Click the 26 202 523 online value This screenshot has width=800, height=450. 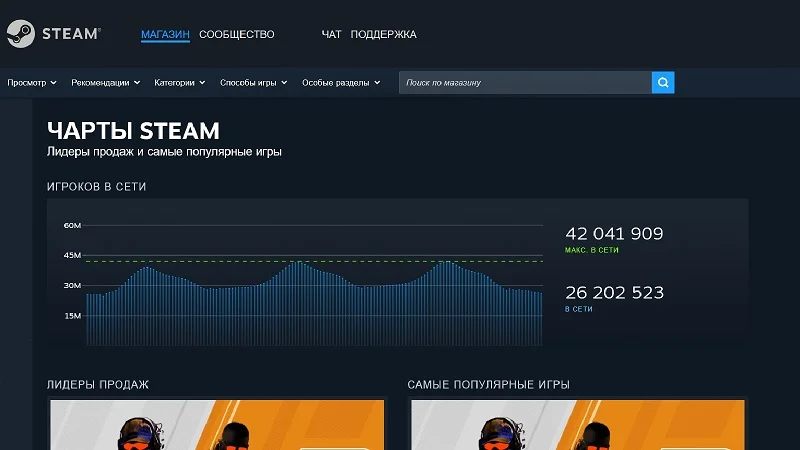click(x=614, y=293)
